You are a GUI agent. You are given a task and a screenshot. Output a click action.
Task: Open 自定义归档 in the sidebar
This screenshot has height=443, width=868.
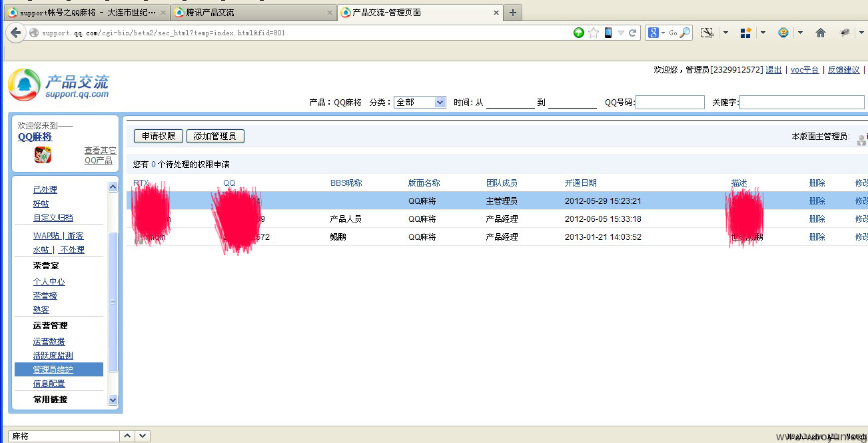53,218
